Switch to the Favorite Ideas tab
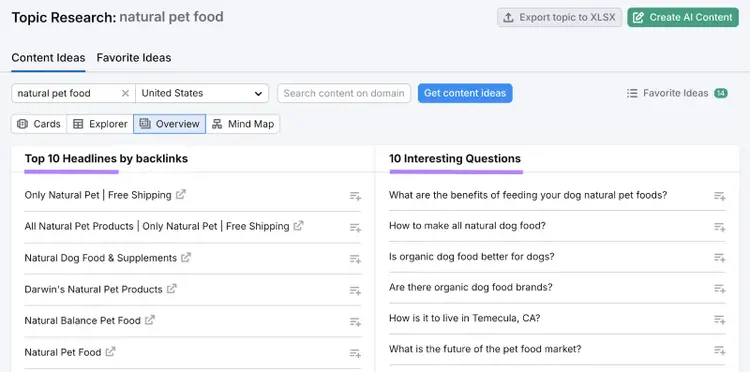 click(134, 58)
